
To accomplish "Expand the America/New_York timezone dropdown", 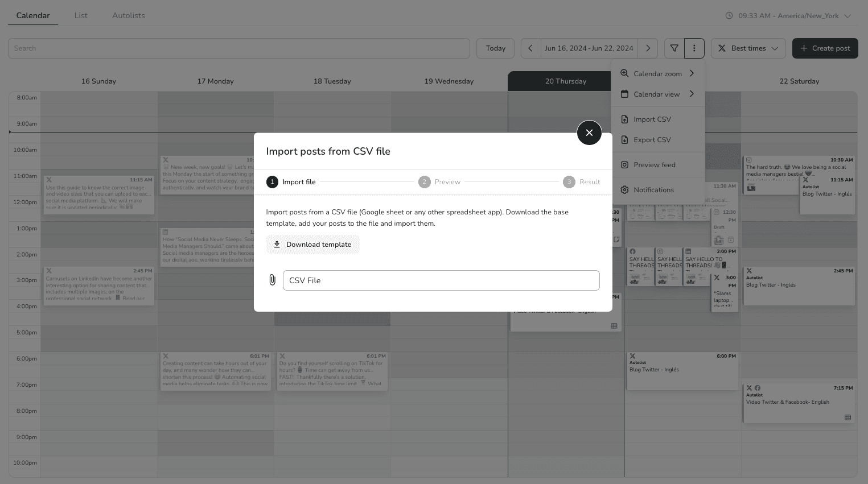I will pyautogui.click(x=848, y=16).
